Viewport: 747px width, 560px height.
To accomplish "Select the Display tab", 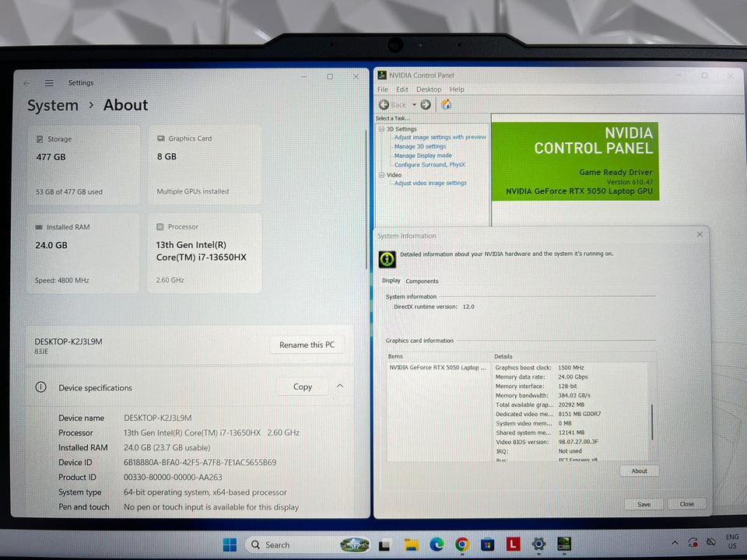I will coord(391,281).
